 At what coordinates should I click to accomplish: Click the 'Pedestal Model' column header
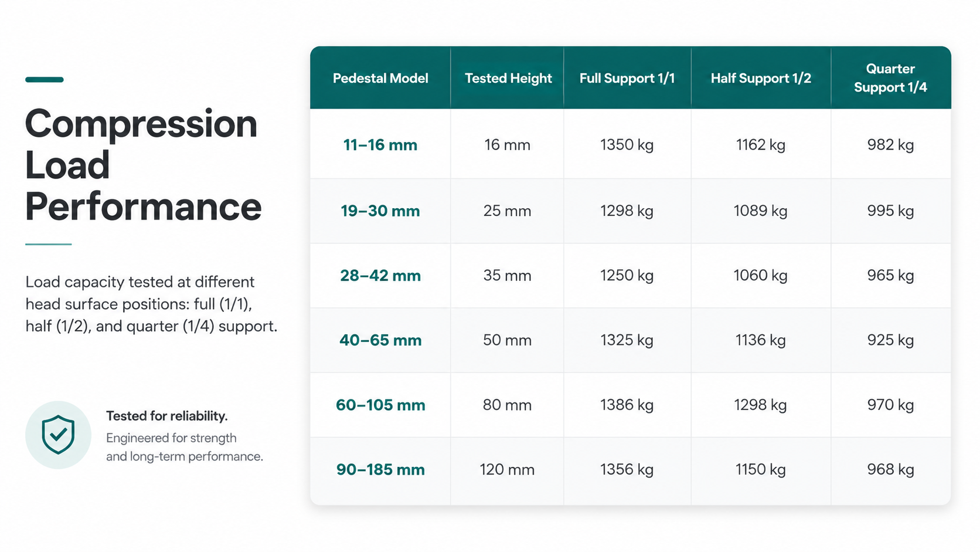(x=380, y=78)
